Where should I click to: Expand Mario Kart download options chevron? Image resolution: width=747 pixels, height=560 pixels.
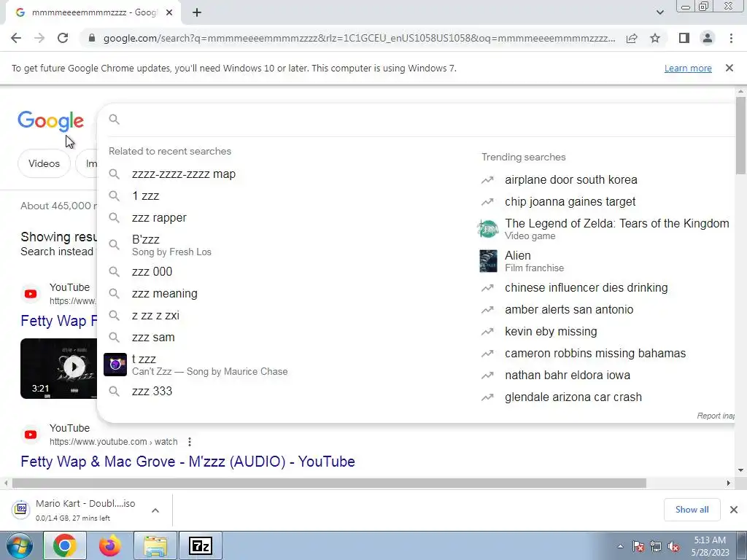point(155,510)
